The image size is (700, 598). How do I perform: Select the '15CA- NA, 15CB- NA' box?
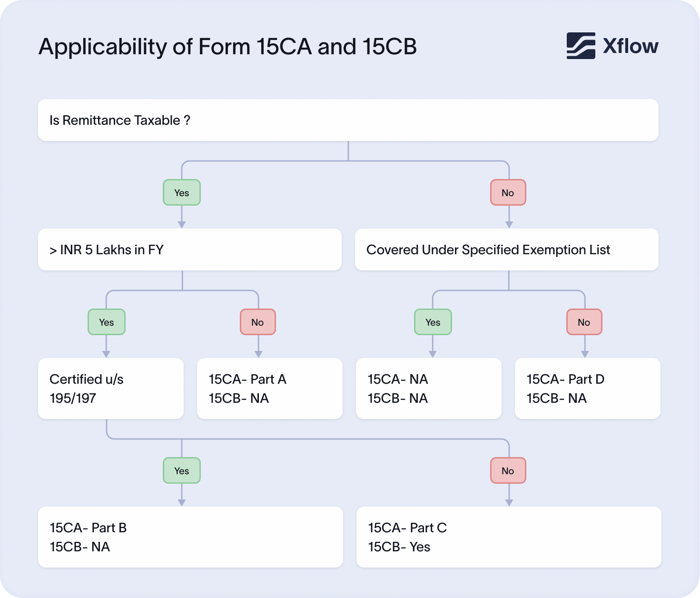tap(428, 389)
